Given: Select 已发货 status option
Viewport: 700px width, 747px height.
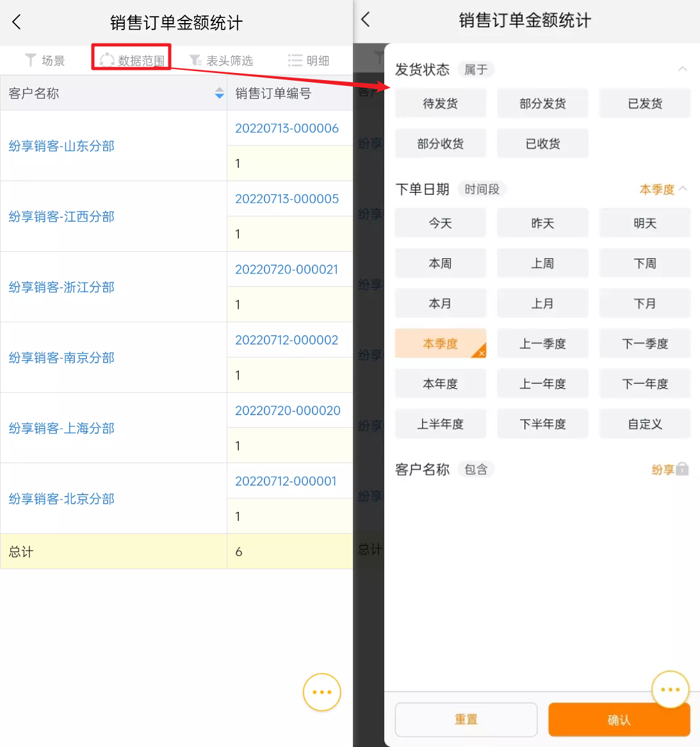Looking at the screenshot, I should click(x=645, y=103).
